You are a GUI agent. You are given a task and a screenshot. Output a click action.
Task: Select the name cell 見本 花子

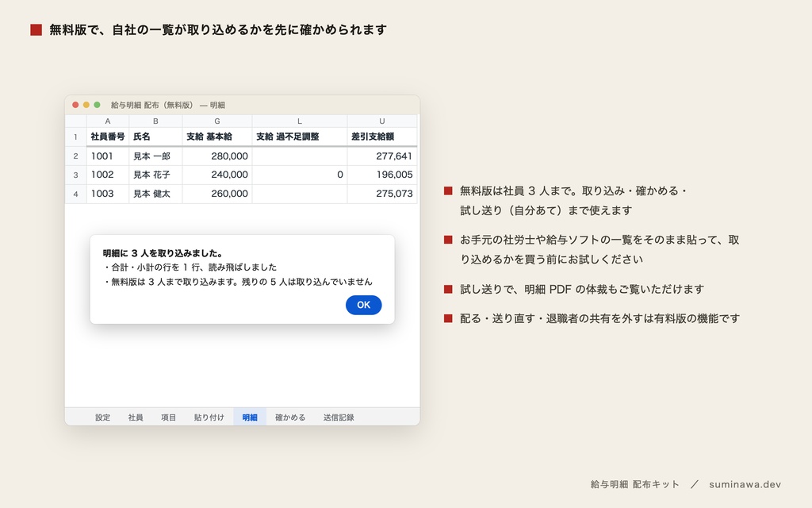(155, 175)
